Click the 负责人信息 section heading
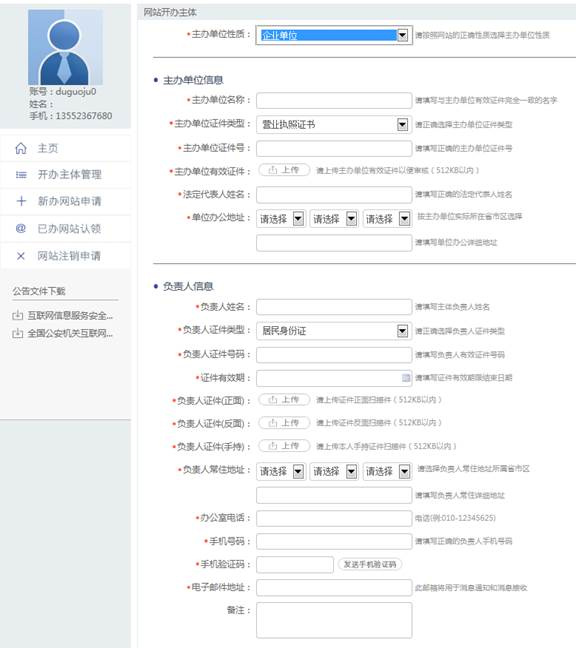 188,286
